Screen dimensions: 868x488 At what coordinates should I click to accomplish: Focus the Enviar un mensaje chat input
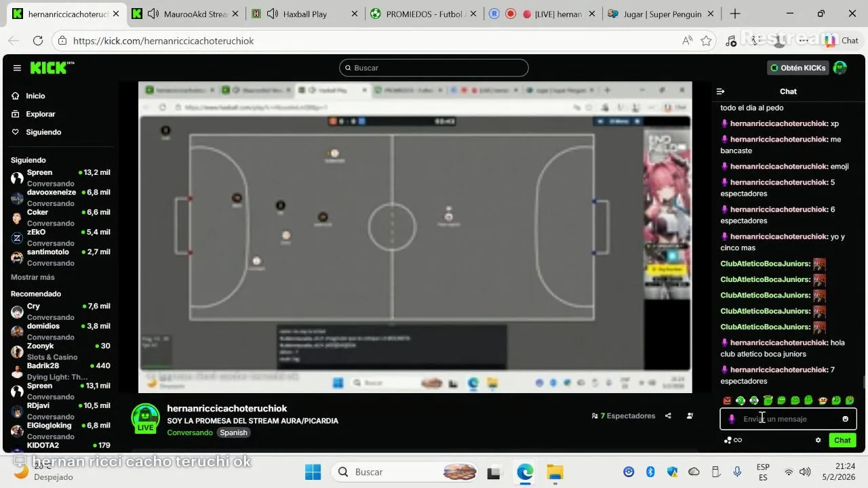[788, 419]
